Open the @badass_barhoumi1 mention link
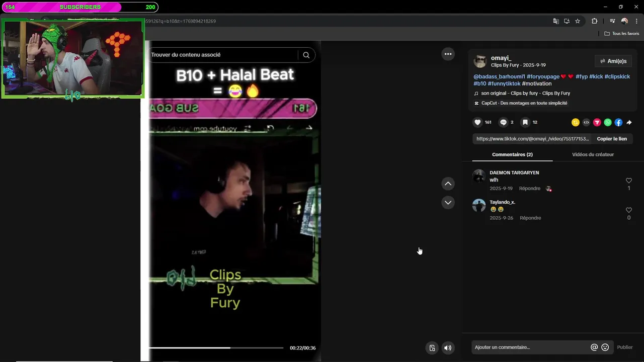 [499, 76]
